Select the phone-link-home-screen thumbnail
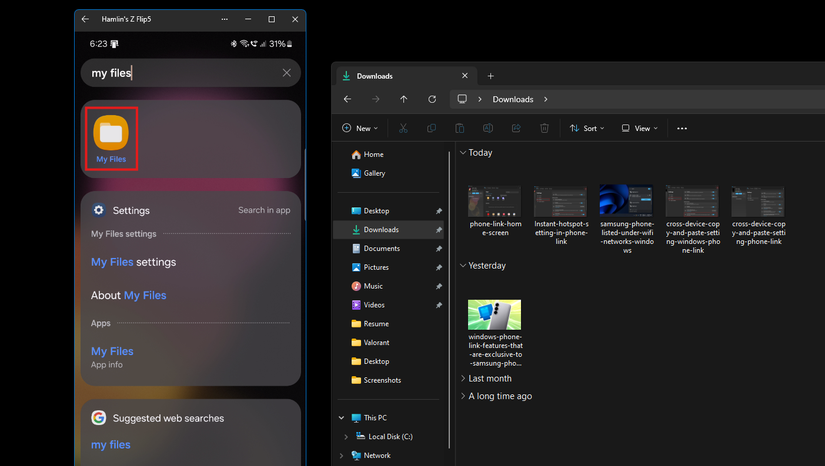Image resolution: width=825 pixels, height=466 pixels. click(493, 201)
